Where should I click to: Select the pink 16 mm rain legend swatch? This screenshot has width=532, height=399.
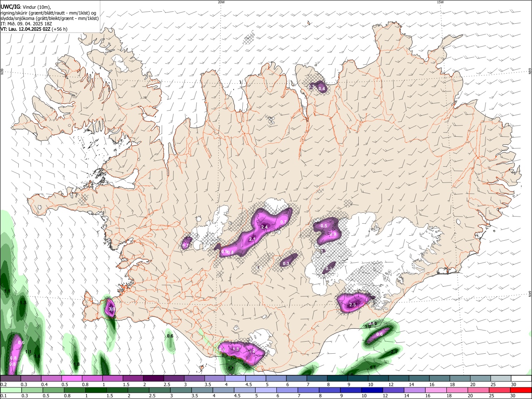pos(436,390)
